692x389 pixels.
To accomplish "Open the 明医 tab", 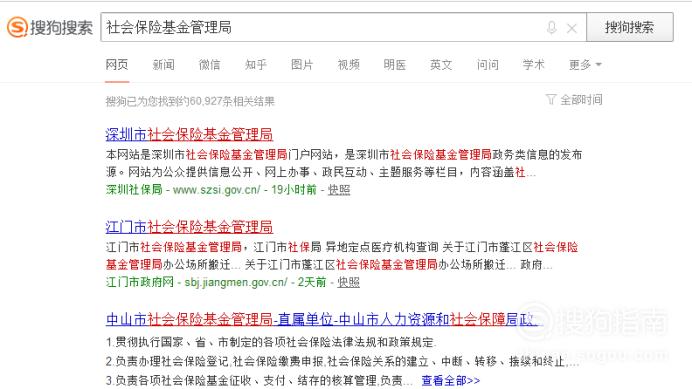I will tap(395, 65).
